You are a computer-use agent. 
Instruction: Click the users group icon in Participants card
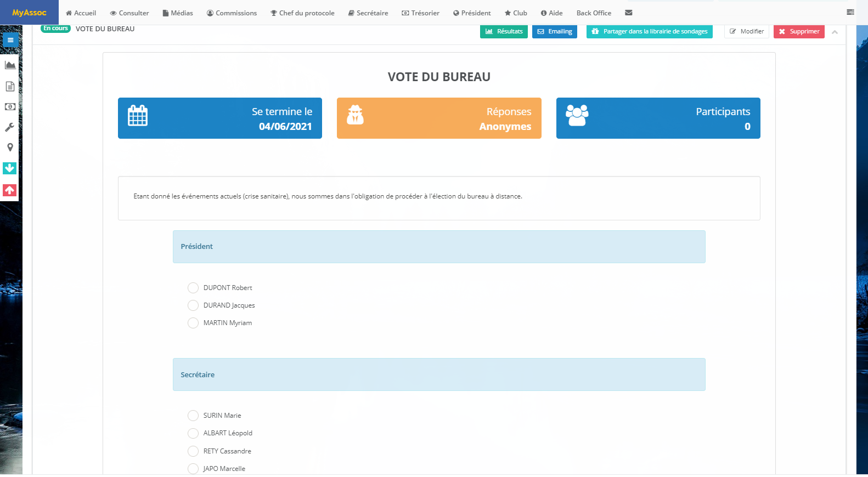[x=577, y=115]
